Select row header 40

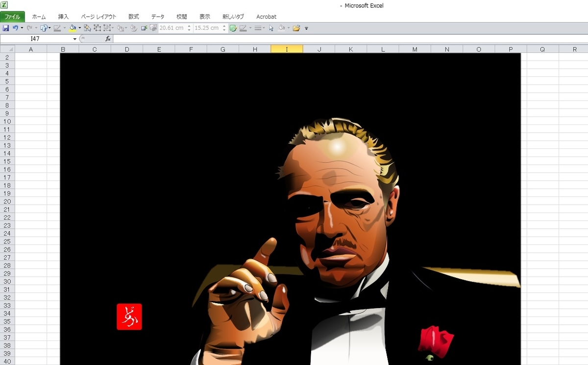[x=7, y=361]
